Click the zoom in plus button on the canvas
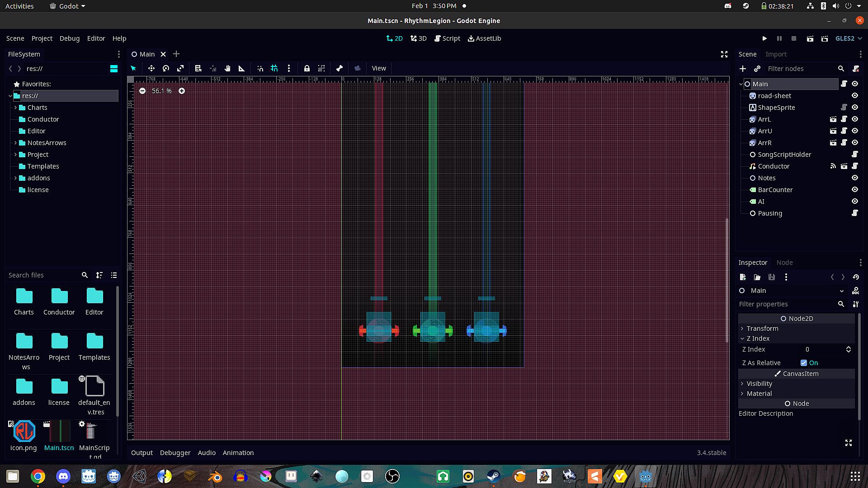 [x=182, y=91]
